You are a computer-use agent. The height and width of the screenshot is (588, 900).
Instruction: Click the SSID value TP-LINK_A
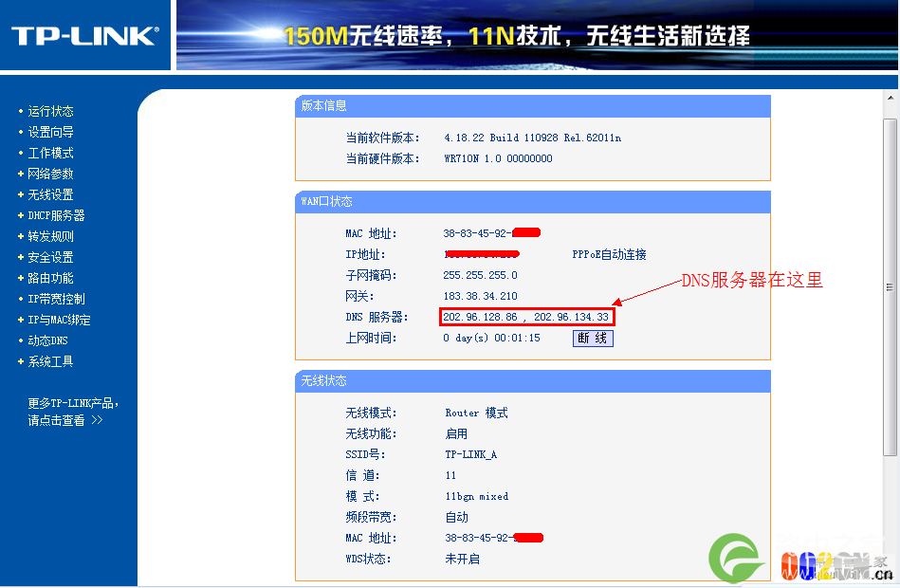[471, 455]
